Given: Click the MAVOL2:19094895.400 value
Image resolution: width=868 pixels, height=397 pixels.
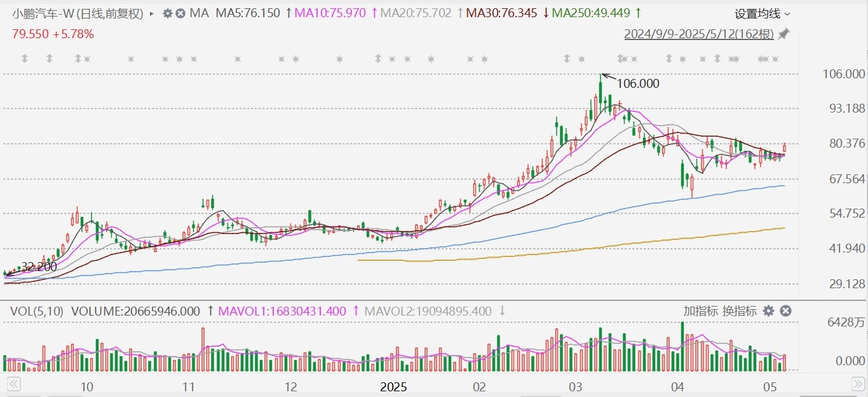Looking at the screenshot, I should coord(428,311).
